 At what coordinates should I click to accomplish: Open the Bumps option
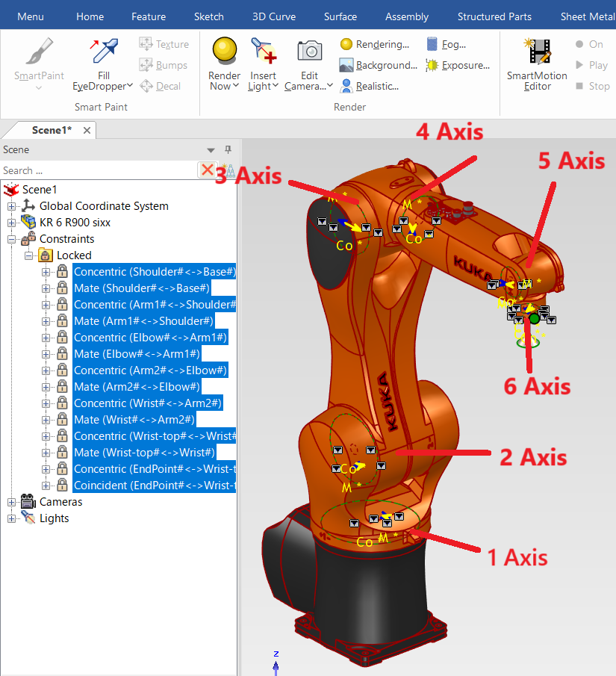163,65
